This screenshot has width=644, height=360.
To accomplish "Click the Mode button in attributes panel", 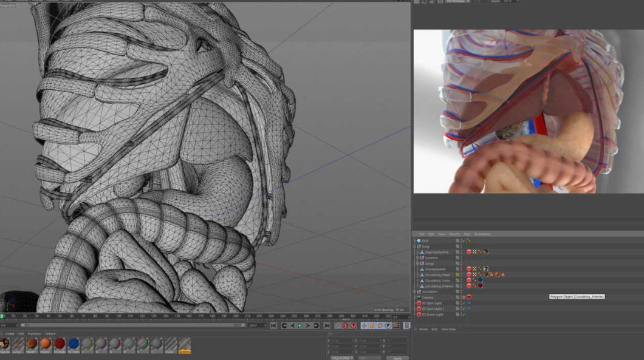I will tap(423, 330).
